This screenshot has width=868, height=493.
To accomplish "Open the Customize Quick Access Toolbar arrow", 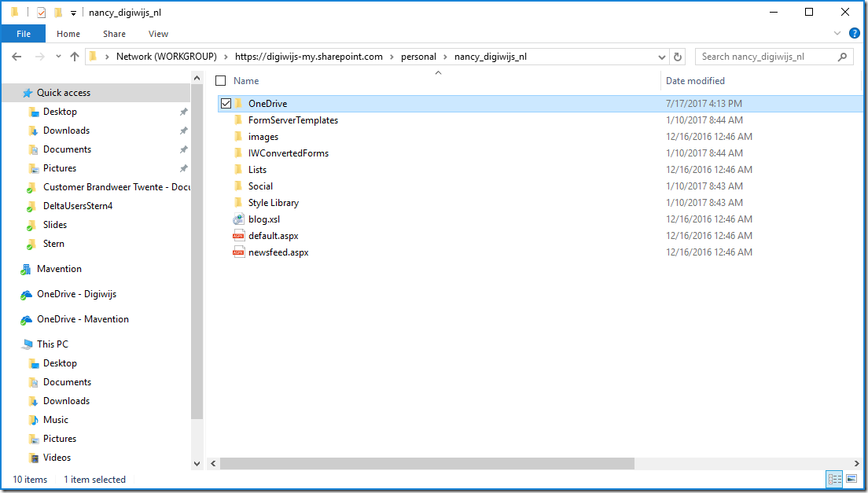I will pyautogui.click(x=73, y=13).
